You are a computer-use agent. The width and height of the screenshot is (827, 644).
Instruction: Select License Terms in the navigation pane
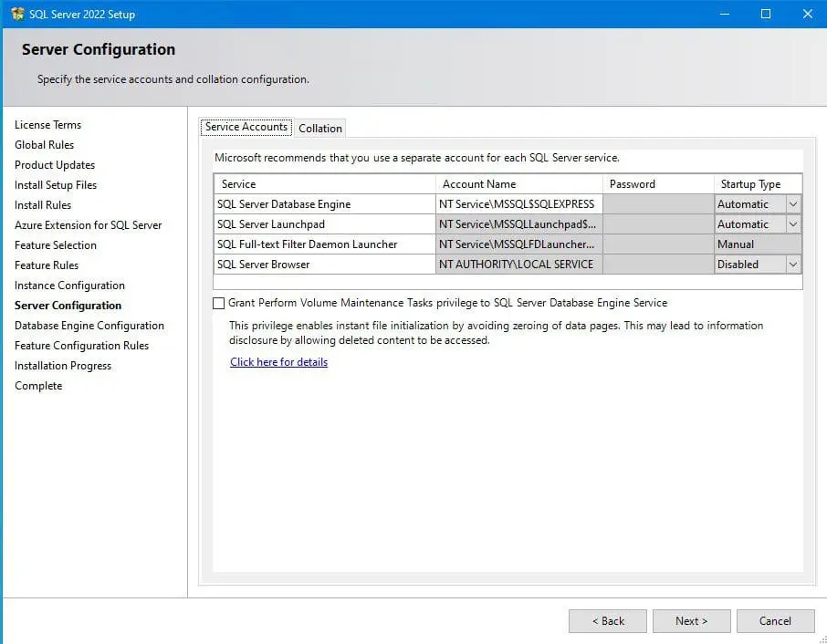coord(47,124)
